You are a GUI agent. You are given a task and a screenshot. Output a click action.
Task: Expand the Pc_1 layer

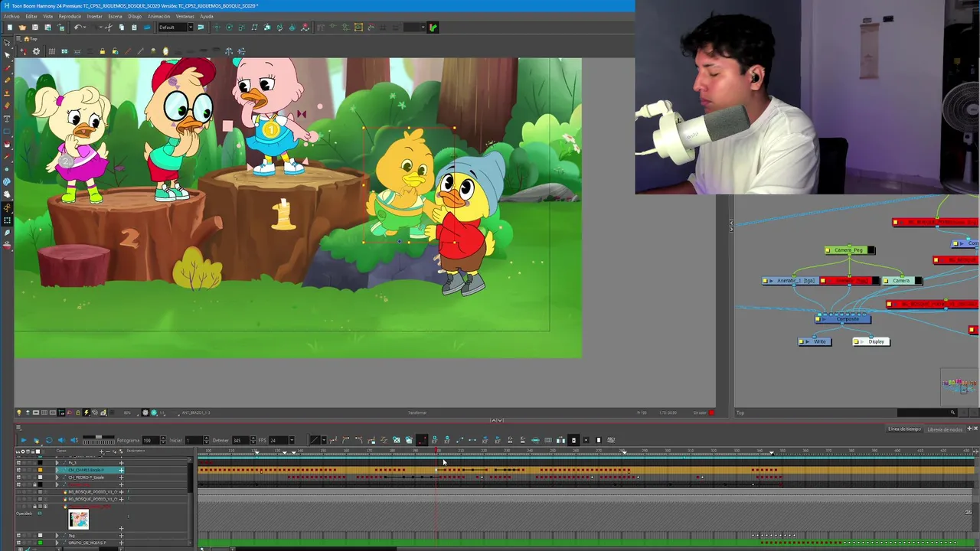(x=57, y=462)
